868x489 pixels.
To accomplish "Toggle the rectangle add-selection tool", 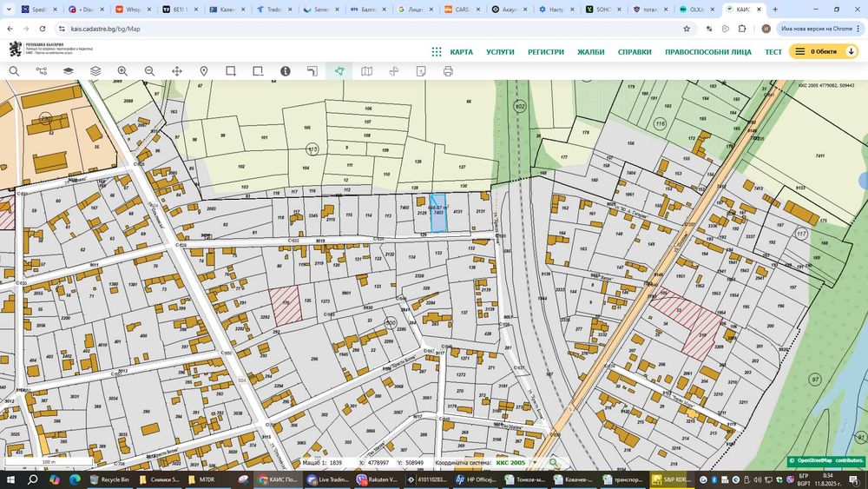I will [231, 71].
